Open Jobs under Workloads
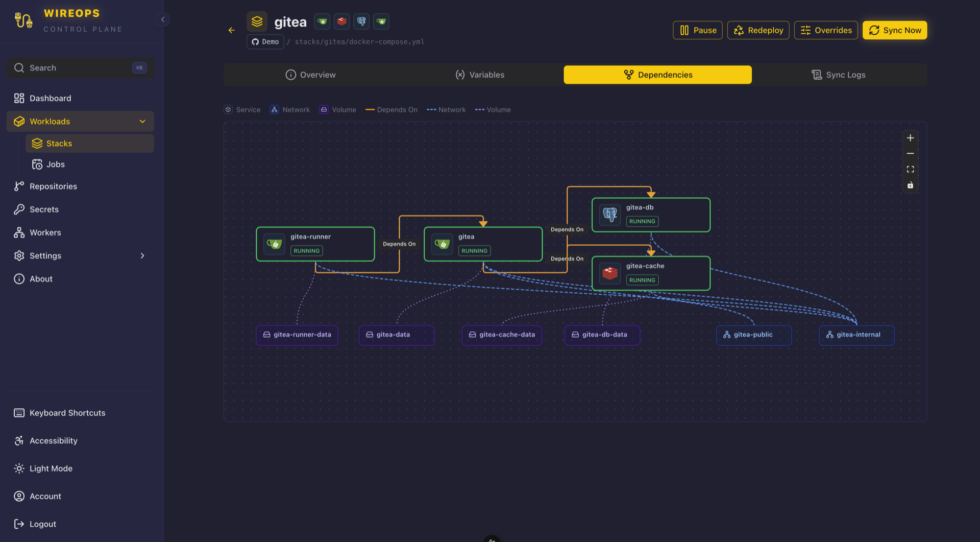Image resolution: width=980 pixels, height=542 pixels. pos(90,164)
